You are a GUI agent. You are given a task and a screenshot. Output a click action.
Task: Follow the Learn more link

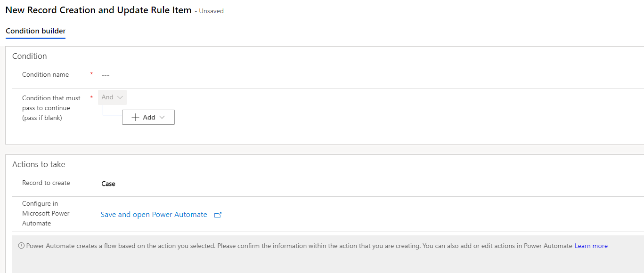click(591, 245)
